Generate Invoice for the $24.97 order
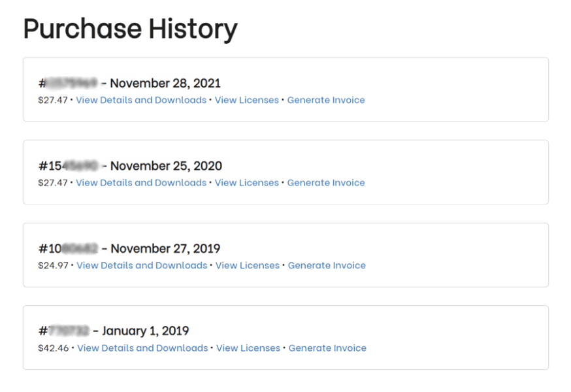571x392 pixels. click(x=327, y=265)
